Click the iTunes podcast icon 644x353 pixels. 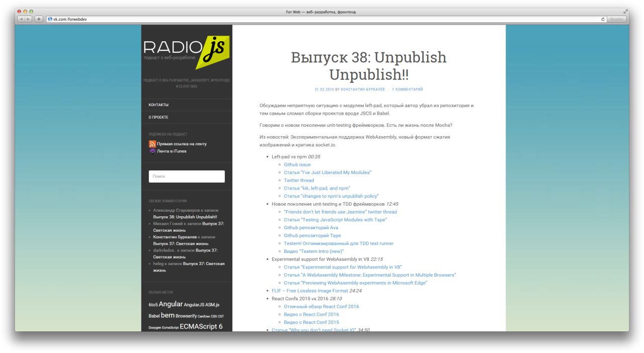152,151
